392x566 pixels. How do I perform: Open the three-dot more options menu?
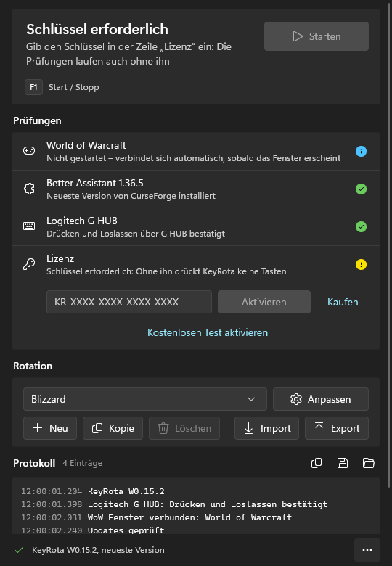coord(367,550)
